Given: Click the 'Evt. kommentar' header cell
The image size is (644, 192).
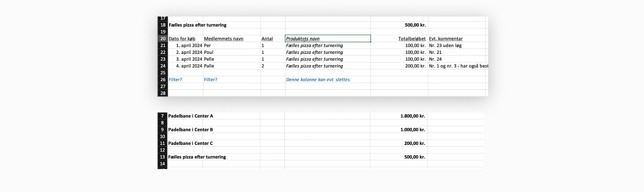Looking at the screenshot, I should point(446,39).
